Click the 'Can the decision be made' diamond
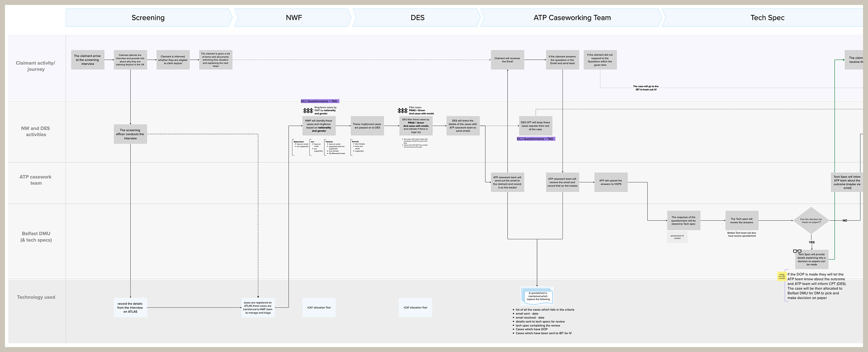 pos(811,220)
